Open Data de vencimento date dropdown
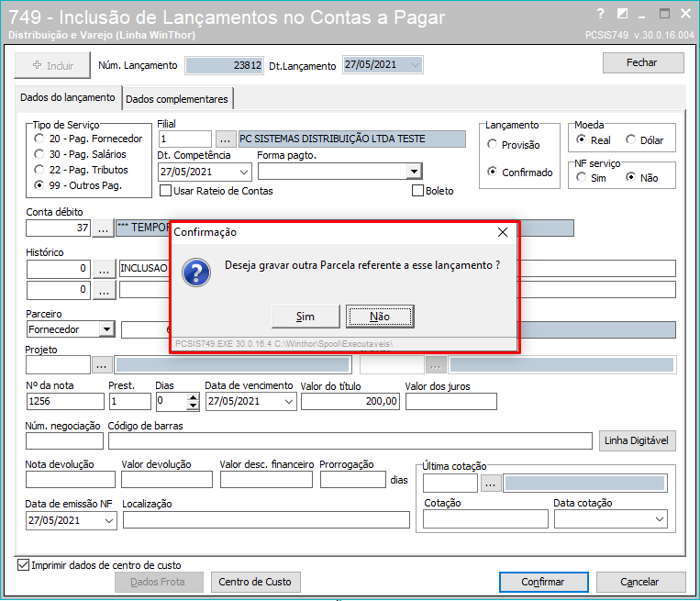Screen dimensions: 700x601 (289, 401)
